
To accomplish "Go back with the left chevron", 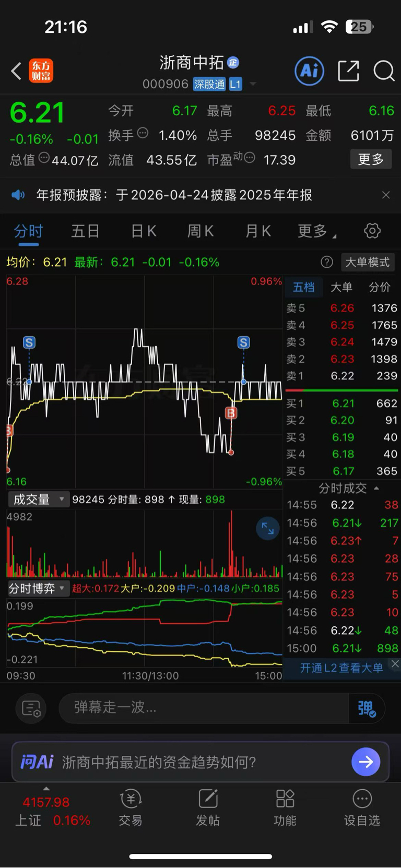I will pyautogui.click(x=17, y=71).
